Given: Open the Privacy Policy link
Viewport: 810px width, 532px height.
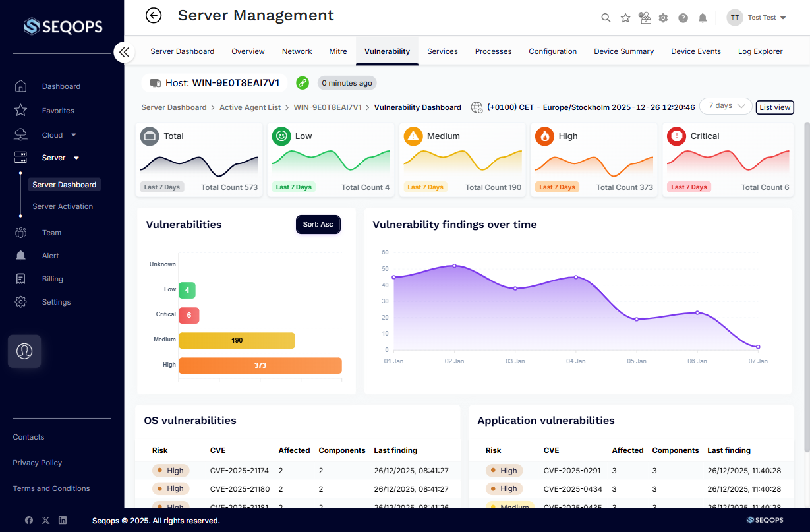Looking at the screenshot, I should [38, 462].
